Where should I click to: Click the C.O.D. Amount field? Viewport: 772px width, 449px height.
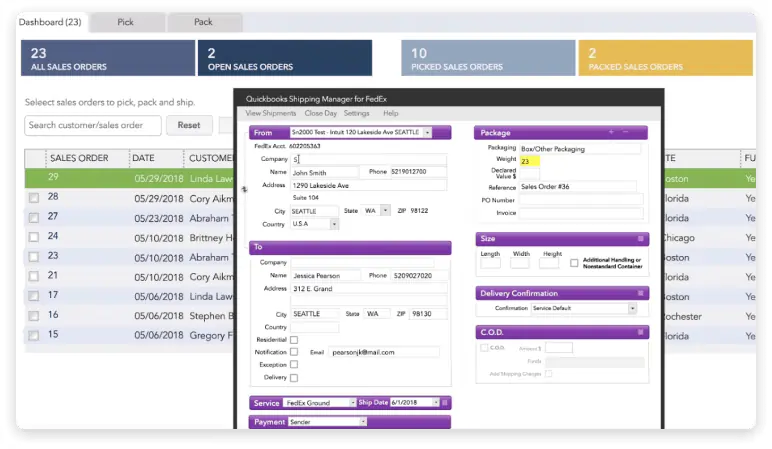(x=559, y=348)
